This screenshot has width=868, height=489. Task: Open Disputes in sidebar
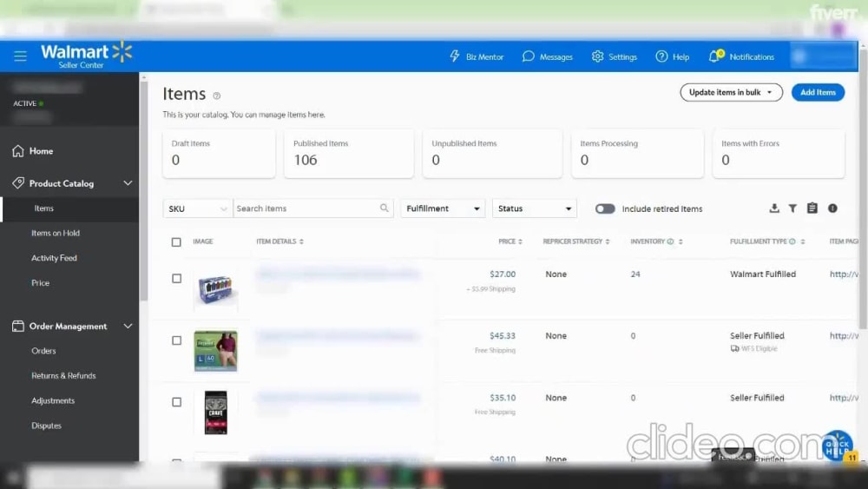pos(47,426)
